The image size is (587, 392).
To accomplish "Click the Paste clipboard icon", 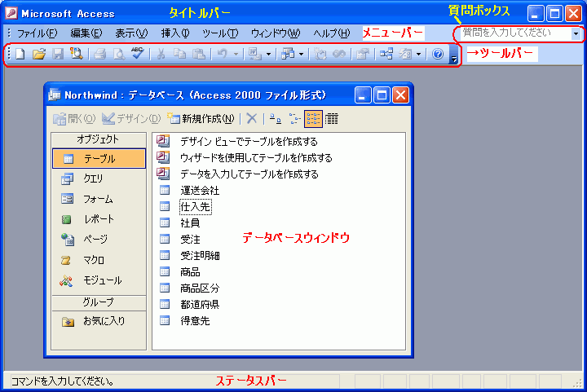I will (x=198, y=55).
